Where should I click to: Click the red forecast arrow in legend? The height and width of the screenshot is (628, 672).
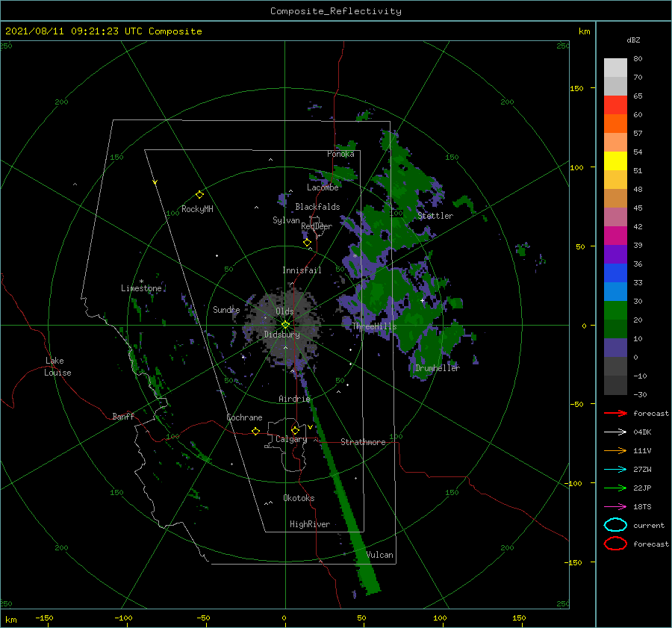[x=615, y=413]
